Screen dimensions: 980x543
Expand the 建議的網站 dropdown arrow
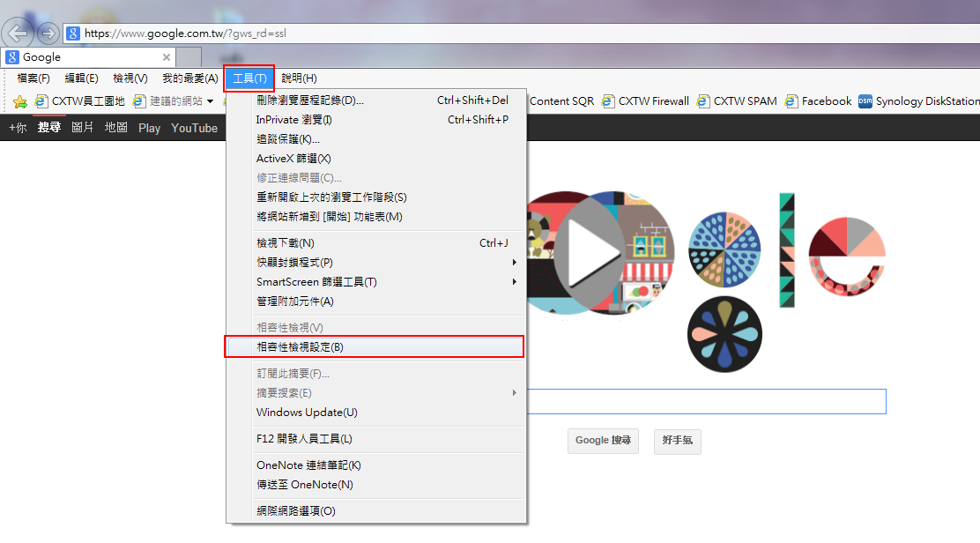211,101
